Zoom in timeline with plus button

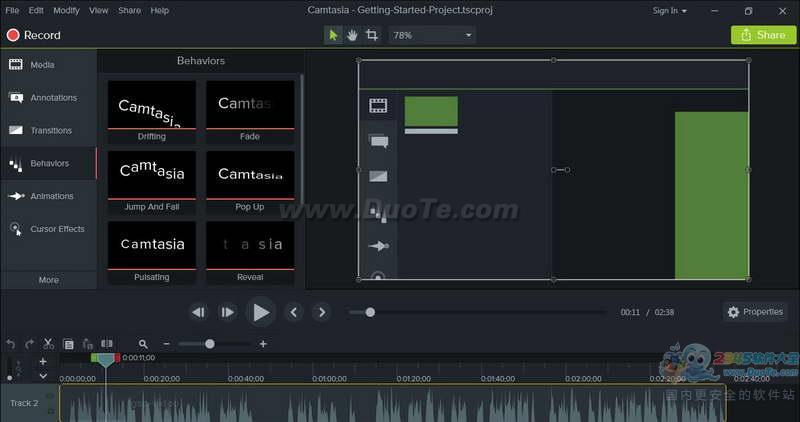(x=263, y=344)
